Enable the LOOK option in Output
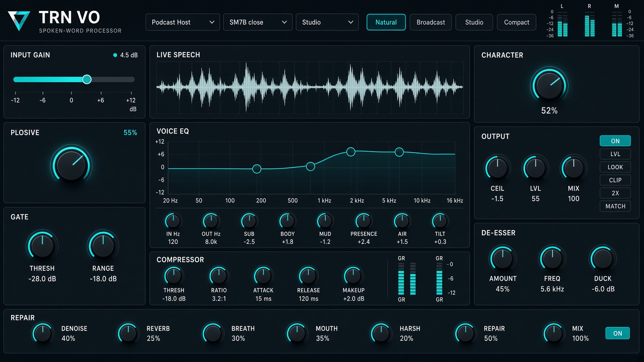Screen dimensions: 644x362 coord(615,167)
